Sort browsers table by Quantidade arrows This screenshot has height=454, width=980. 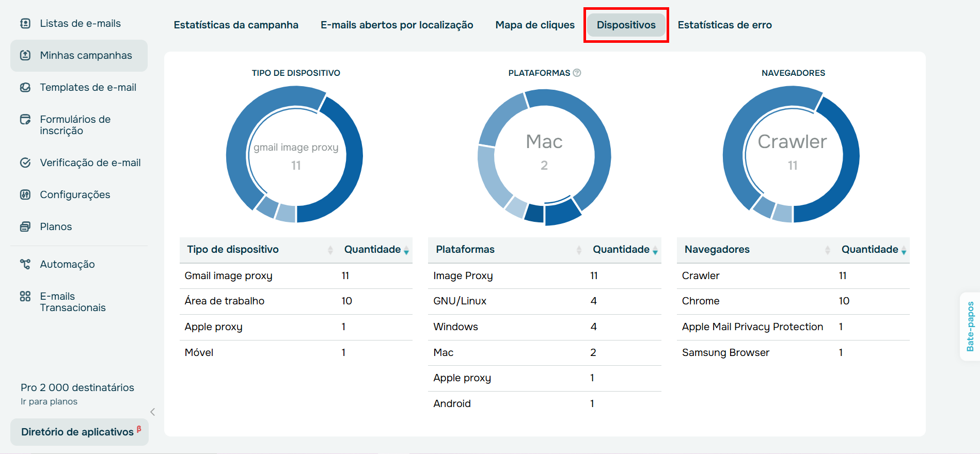904,250
